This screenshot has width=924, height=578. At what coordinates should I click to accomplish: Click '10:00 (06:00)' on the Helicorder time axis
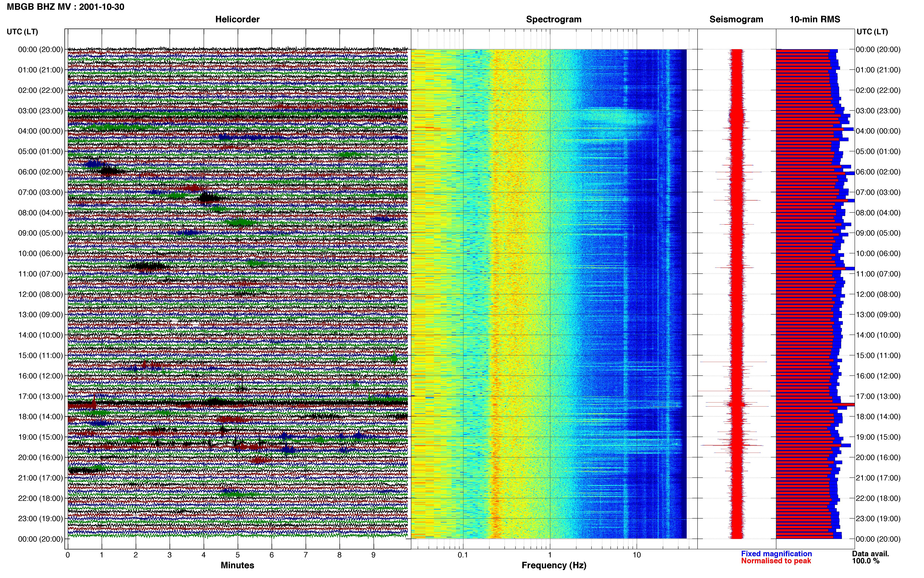41,253
